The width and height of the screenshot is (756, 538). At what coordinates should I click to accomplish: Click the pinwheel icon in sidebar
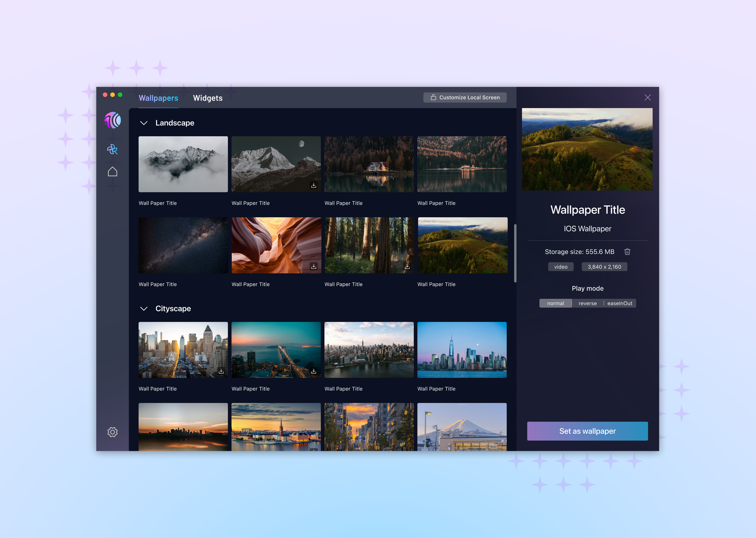112,149
